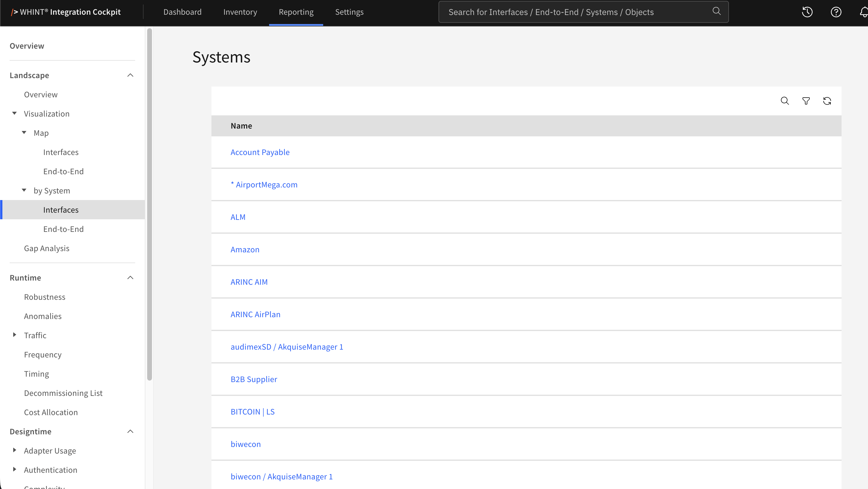Select the Reporting tab

[296, 12]
